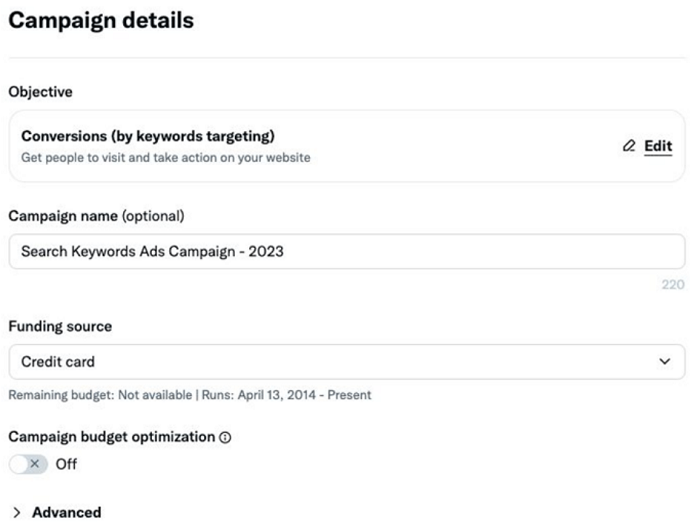Click the Remaining budget info text

coord(190,395)
